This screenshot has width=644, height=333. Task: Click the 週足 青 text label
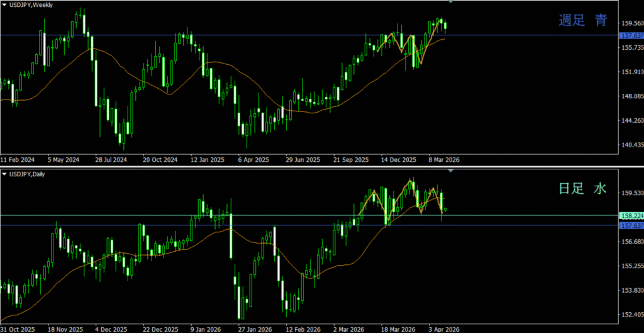583,20
